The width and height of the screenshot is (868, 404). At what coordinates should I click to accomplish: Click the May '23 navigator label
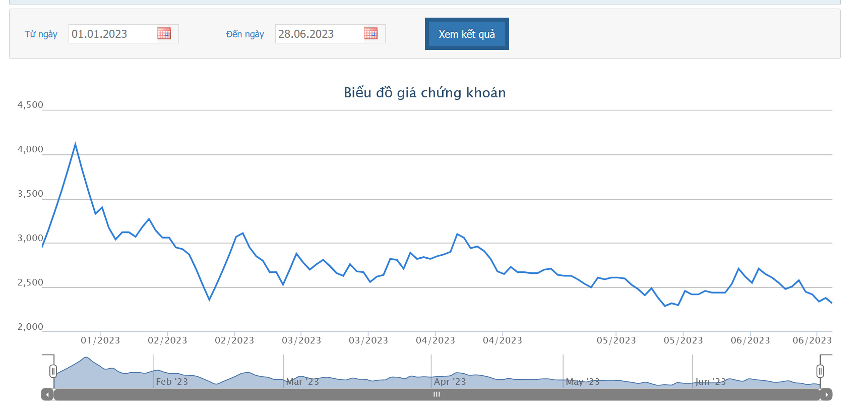583,382
